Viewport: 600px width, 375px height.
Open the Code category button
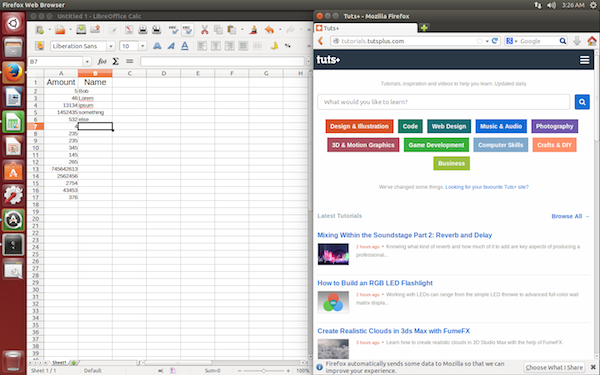(x=410, y=126)
